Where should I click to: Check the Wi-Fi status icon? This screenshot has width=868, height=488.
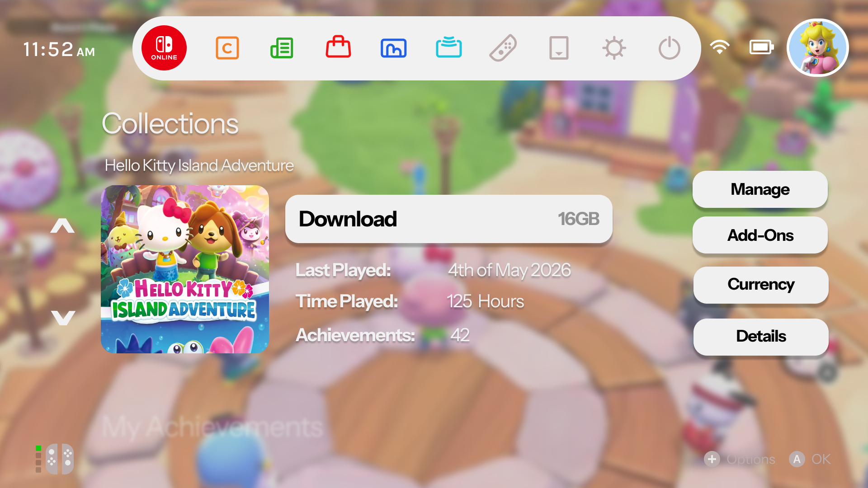click(x=719, y=47)
